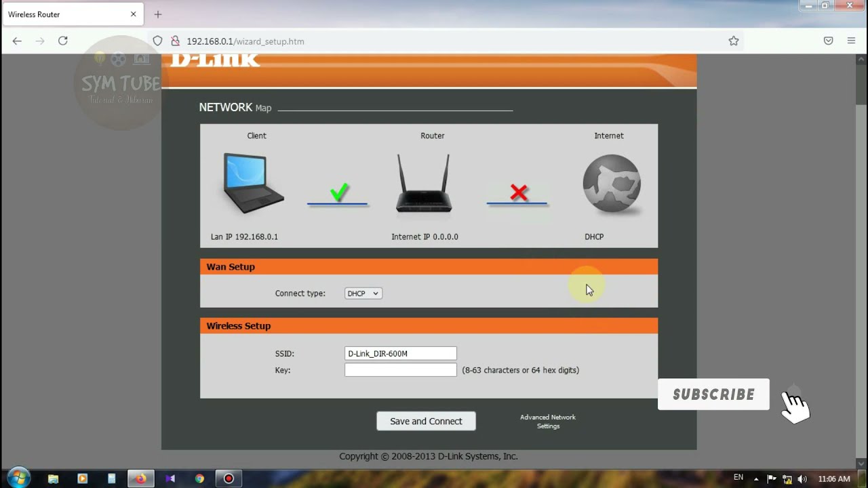Click the calculator taskbar icon
Image resolution: width=868 pixels, height=488 pixels.
(112, 479)
